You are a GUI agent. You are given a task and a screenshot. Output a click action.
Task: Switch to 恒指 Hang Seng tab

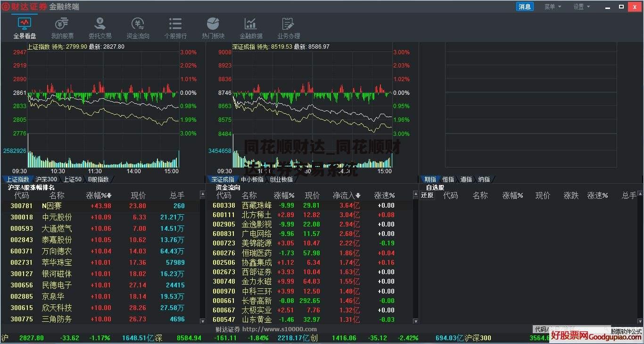click(448, 179)
